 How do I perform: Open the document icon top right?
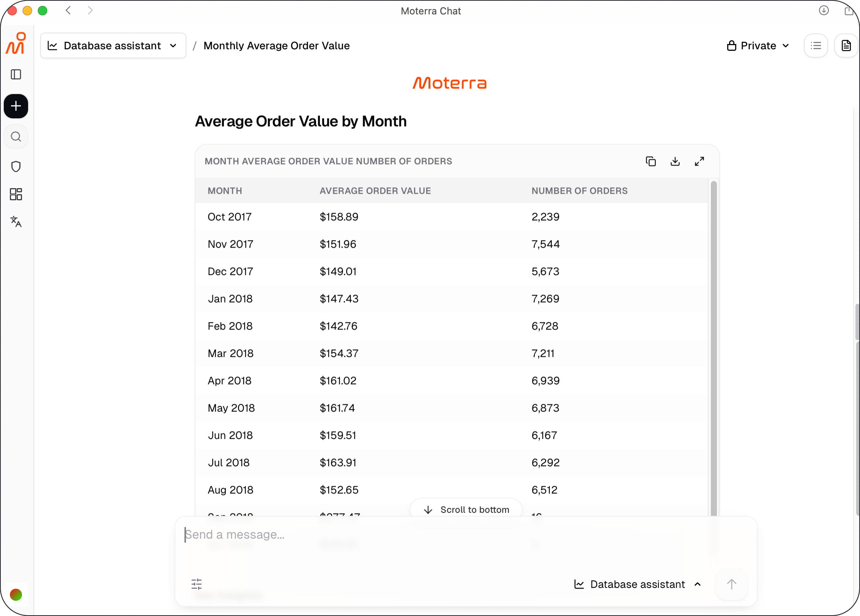[846, 46]
